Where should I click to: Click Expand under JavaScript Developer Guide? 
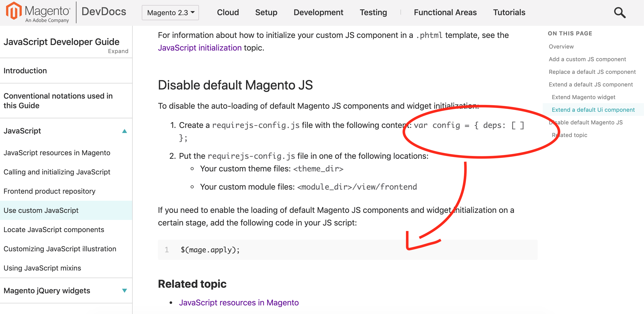click(x=118, y=51)
